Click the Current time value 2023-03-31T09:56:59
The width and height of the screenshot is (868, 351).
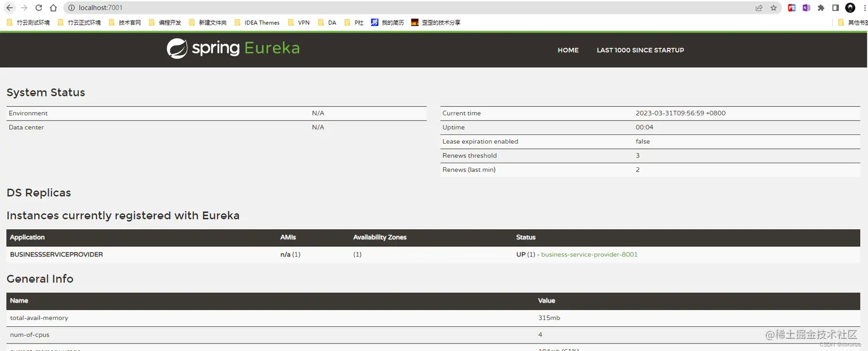(680, 113)
